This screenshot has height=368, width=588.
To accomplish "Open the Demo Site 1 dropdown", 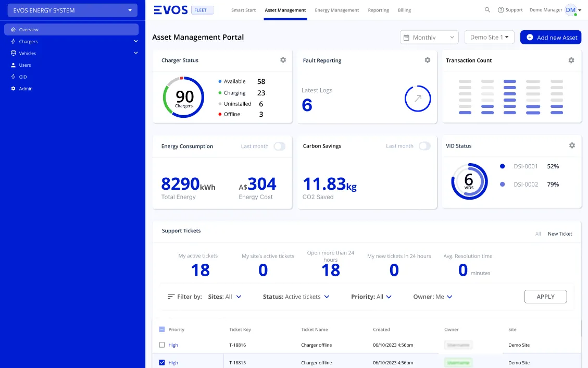I will point(489,38).
